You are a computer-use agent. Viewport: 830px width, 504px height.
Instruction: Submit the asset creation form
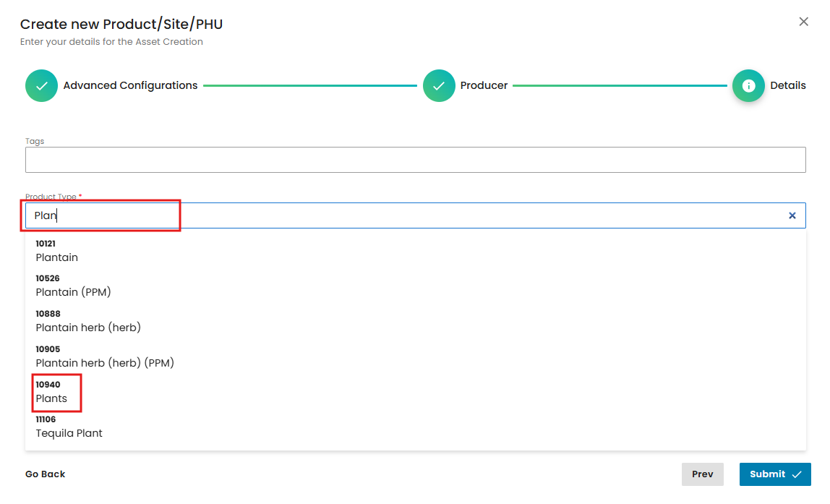(774, 474)
